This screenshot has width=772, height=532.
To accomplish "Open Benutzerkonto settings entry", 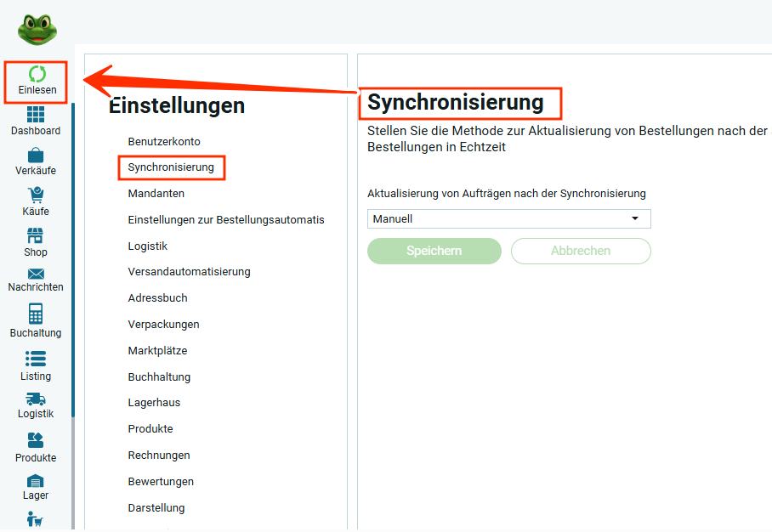I will (164, 141).
